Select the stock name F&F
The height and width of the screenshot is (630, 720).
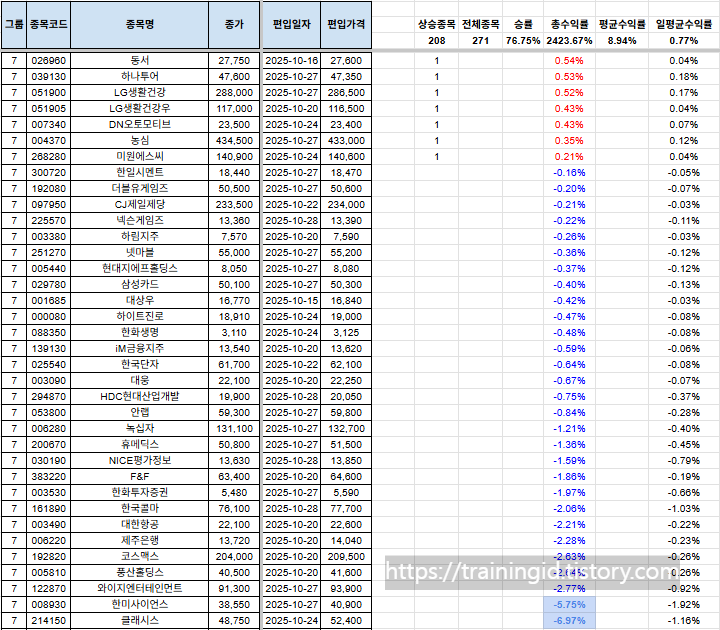click(x=140, y=477)
